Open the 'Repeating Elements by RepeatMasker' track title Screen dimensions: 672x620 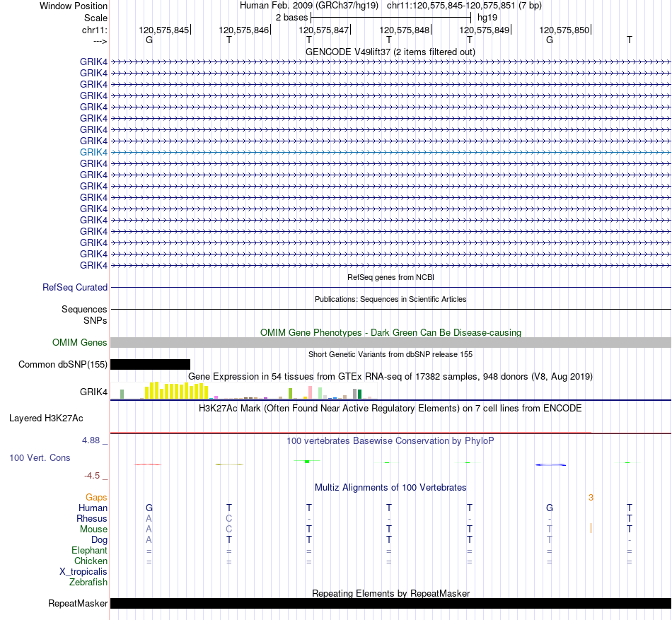(x=390, y=593)
